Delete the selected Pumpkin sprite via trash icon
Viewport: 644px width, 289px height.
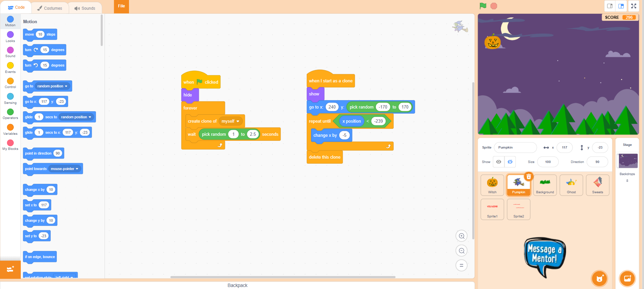528,177
